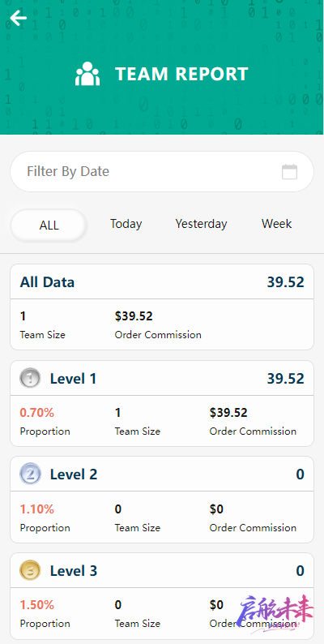Click the 1.50% proportion value
Image resolution: width=324 pixels, height=644 pixels.
37,604
